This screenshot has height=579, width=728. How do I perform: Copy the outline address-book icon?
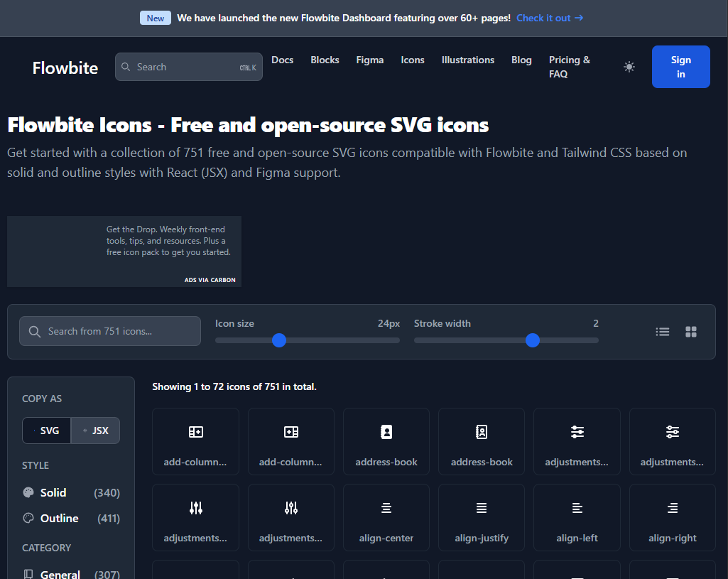point(482,441)
